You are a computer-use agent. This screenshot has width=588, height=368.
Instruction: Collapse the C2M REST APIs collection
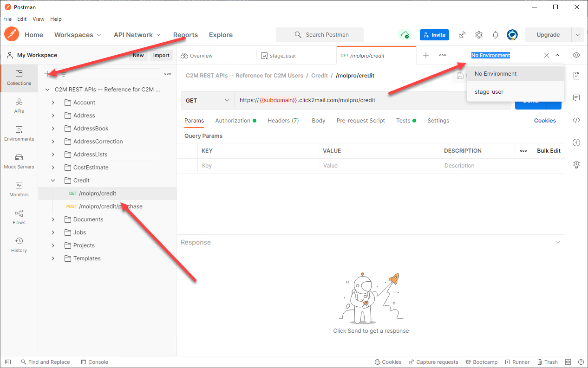point(47,90)
